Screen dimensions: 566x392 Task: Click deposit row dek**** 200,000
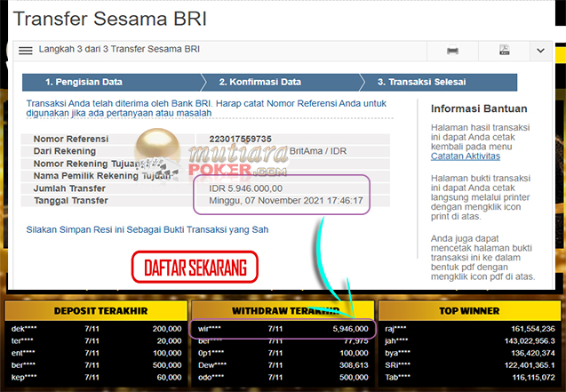point(96,329)
